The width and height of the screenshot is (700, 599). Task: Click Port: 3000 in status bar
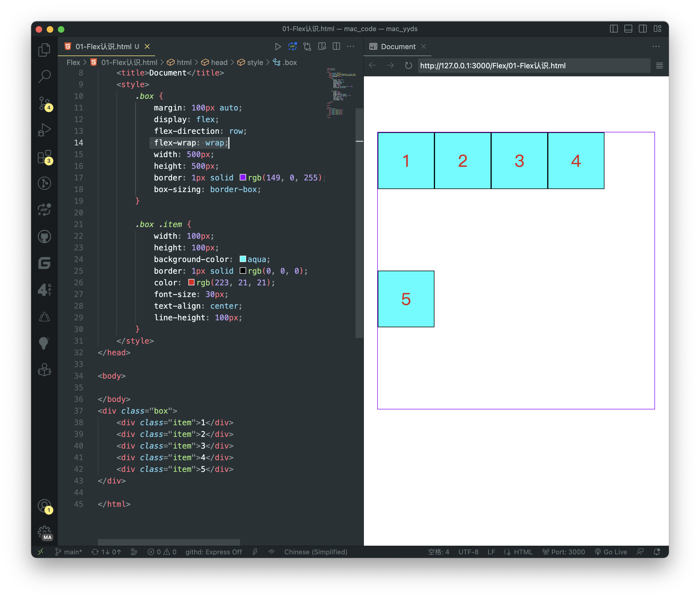click(x=564, y=552)
